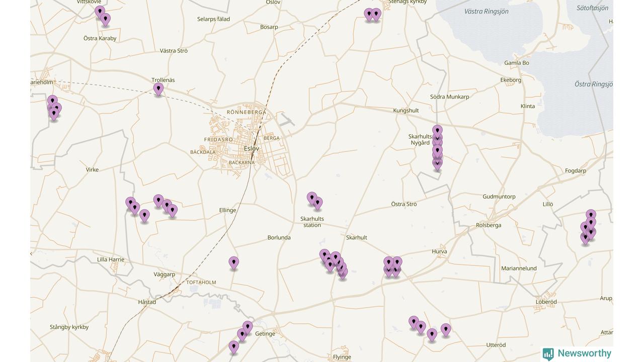This screenshot has width=644, height=362.
Task: Select the Rolsberga place name
Action: tap(489, 225)
